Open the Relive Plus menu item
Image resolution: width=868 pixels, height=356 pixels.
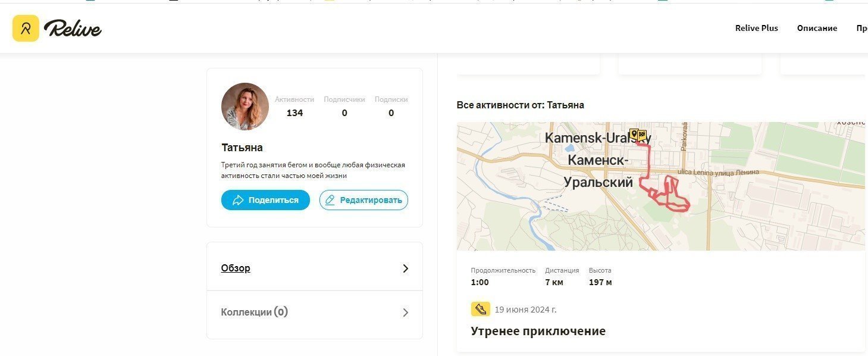(x=757, y=28)
